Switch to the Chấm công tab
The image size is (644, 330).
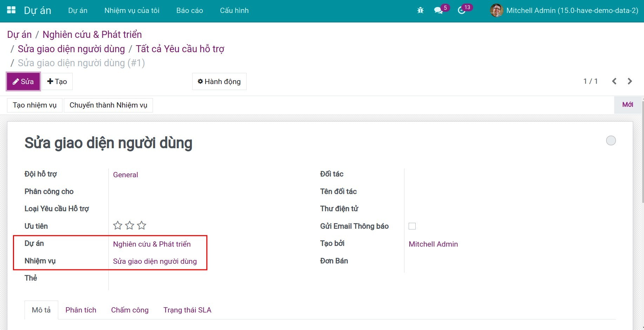(130, 310)
